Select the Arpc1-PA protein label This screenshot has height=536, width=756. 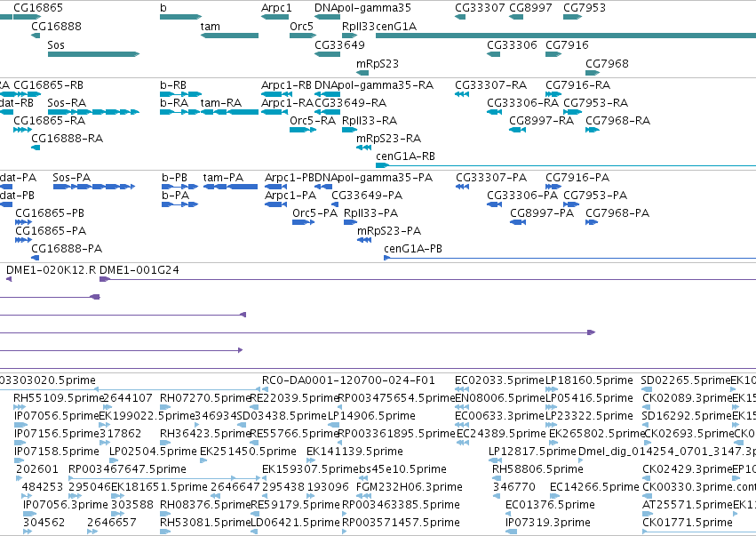290,196
